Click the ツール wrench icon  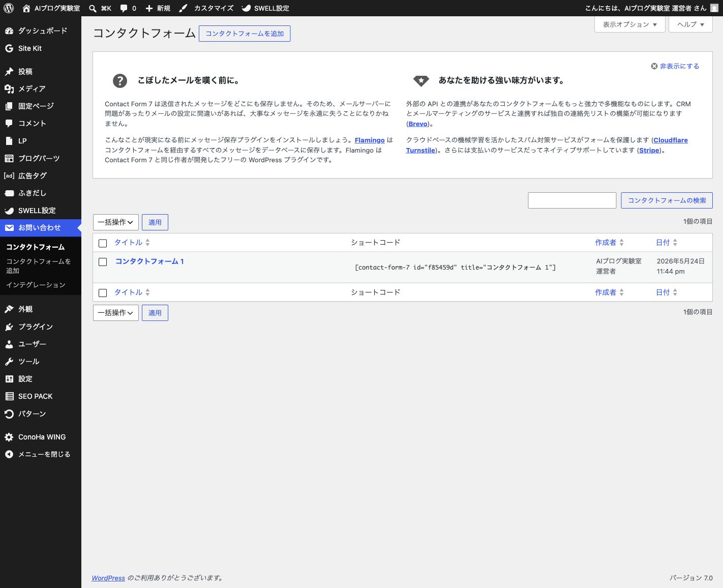[x=9, y=362]
